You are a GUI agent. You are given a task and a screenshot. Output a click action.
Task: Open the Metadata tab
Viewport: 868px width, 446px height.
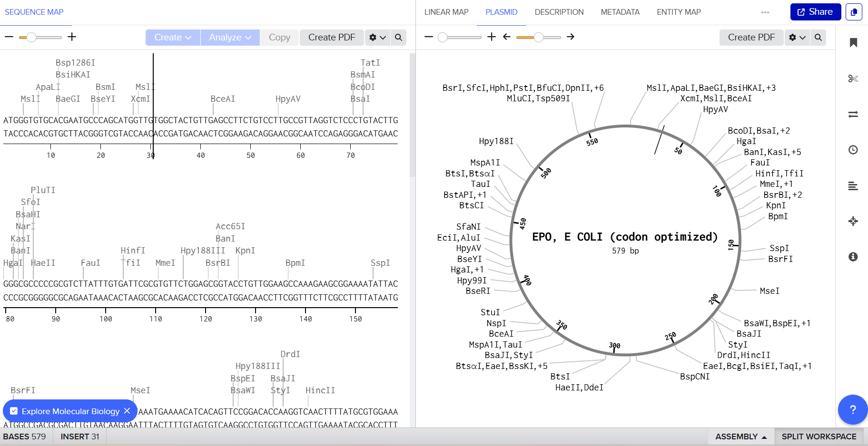[x=620, y=12]
